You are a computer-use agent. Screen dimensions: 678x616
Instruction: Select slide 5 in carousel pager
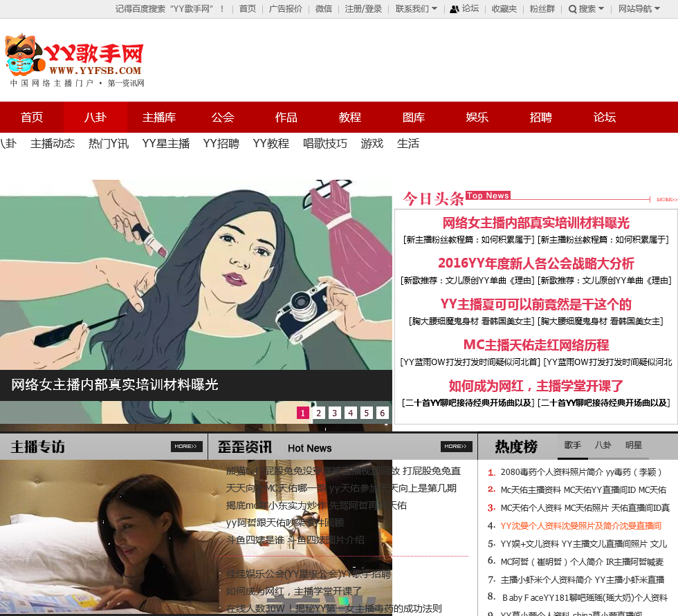[367, 413]
